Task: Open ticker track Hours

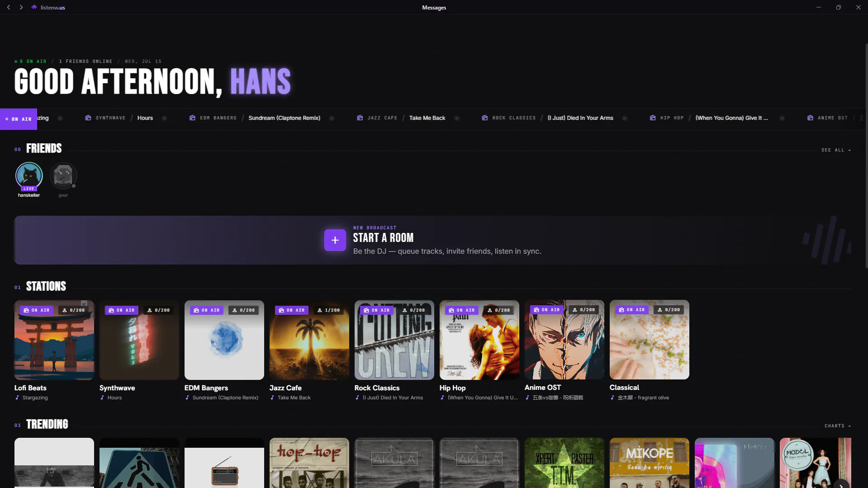Action: coord(145,118)
